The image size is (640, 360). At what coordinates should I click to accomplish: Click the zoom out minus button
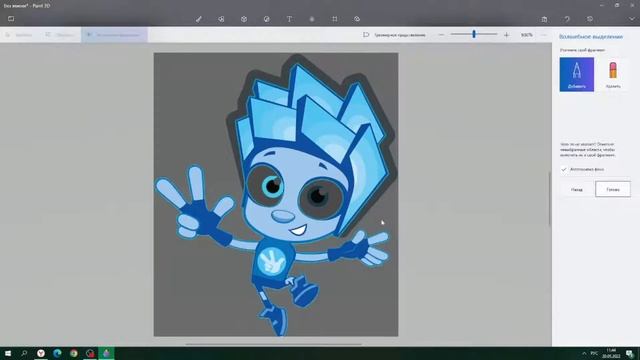[441, 35]
